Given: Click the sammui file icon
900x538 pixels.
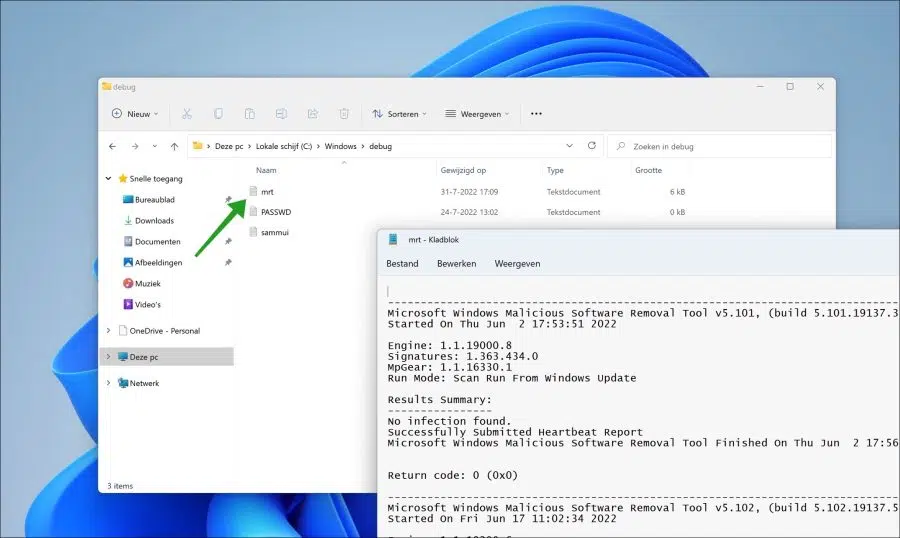Looking at the screenshot, I should point(253,232).
